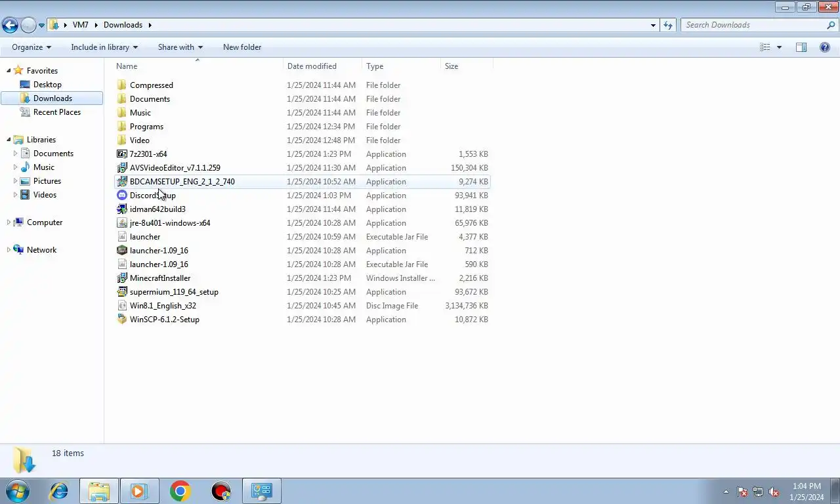Screen dimensions: 840x504
Task: Select the launcher-1.09_16 Application icon
Action: point(121,251)
